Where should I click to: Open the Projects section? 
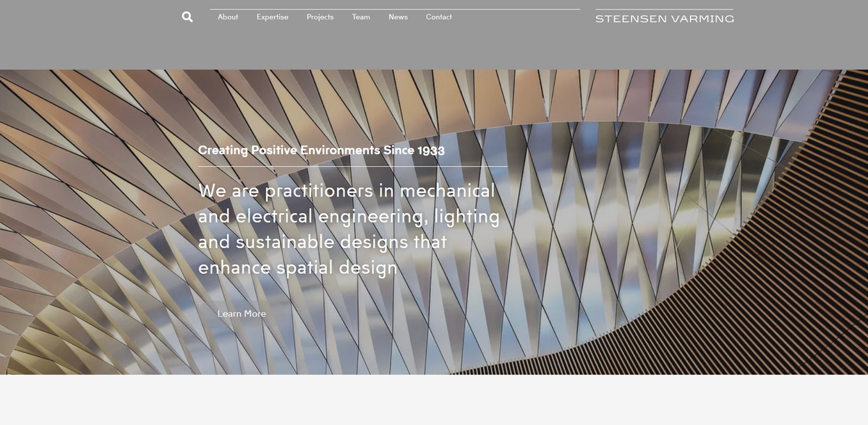coord(320,17)
